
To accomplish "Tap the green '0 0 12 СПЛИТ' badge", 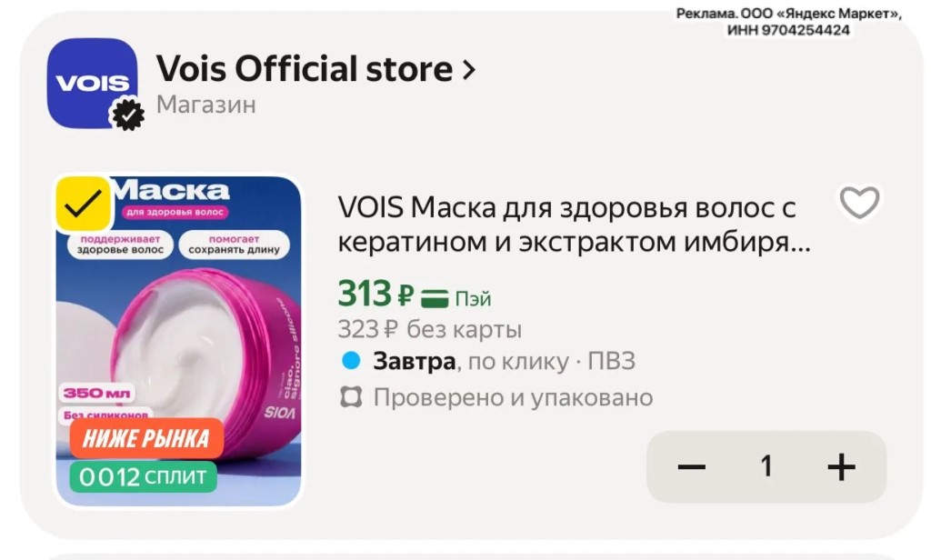I will 143,477.
